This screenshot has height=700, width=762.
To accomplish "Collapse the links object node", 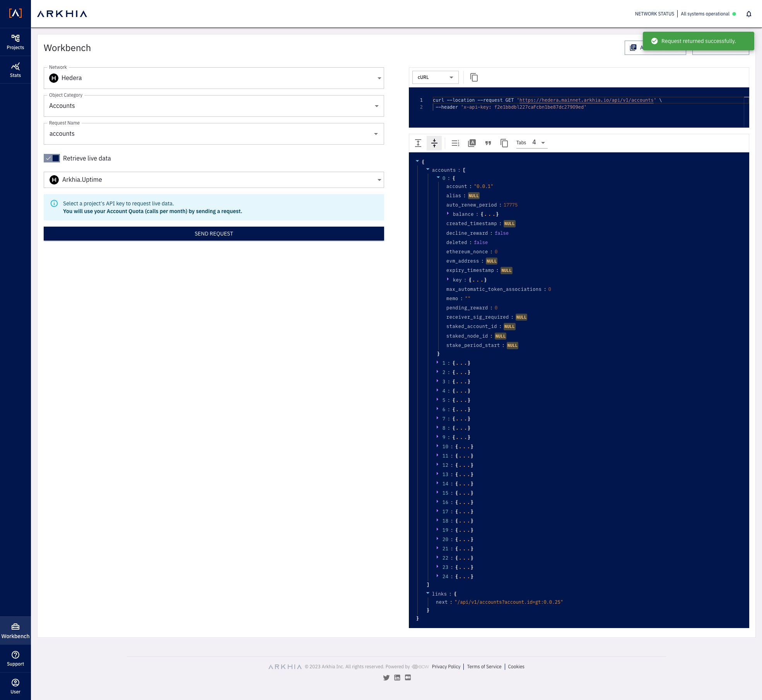I will (x=428, y=593).
